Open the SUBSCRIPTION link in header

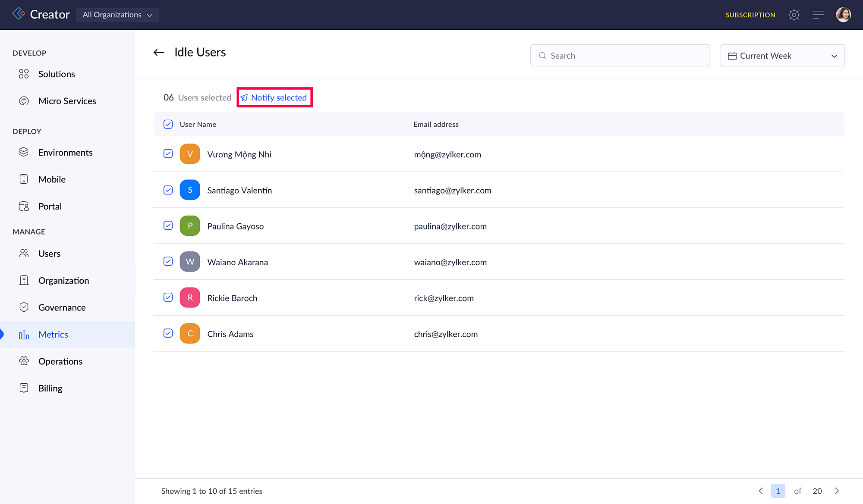[750, 15]
